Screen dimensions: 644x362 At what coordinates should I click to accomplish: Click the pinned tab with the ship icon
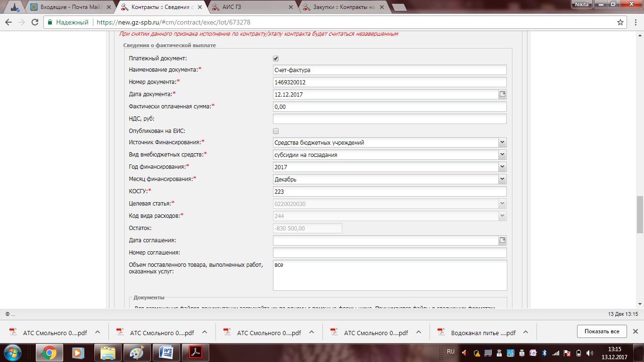(x=15, y=7)
